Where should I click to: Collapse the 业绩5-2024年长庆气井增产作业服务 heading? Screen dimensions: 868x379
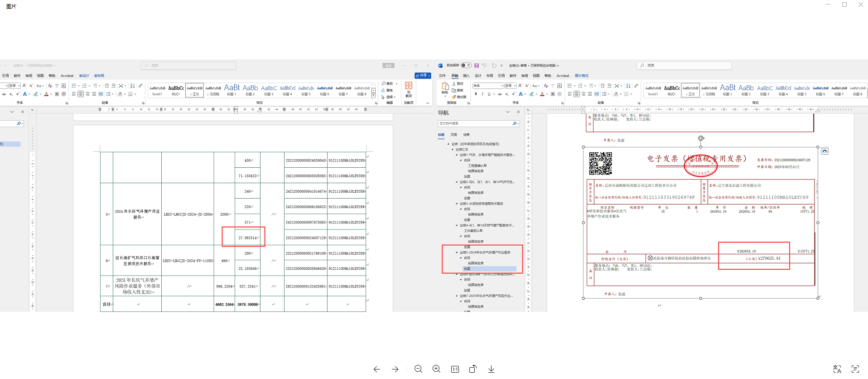coord(457,253)
